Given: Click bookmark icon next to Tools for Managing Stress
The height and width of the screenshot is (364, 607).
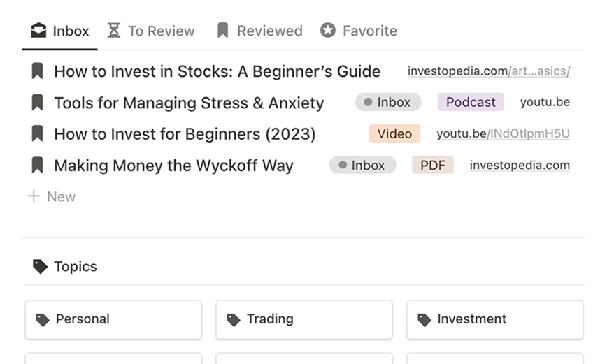Looking at the screenshot, I should point(37,103).
